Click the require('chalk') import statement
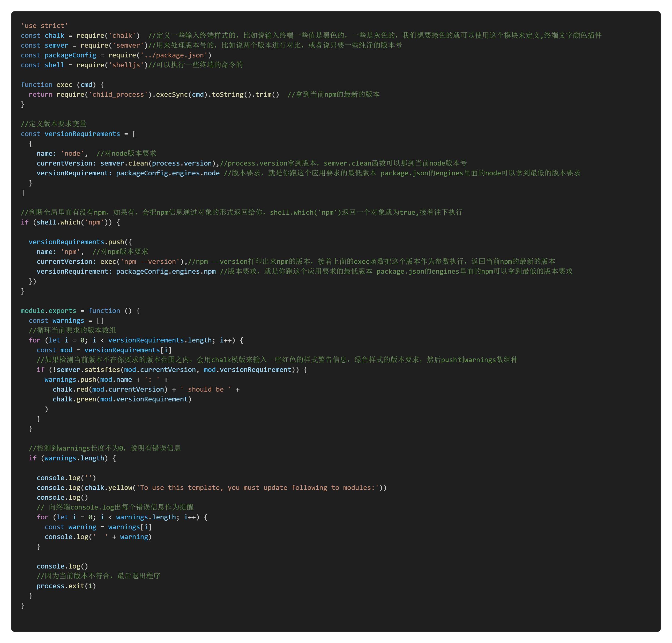 coord(80,36)
